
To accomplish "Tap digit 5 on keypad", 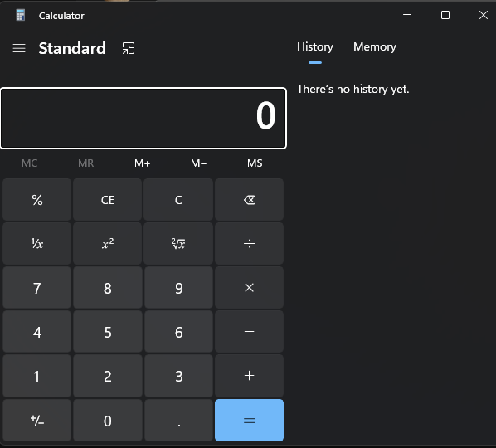I will [x=108, y=332].
